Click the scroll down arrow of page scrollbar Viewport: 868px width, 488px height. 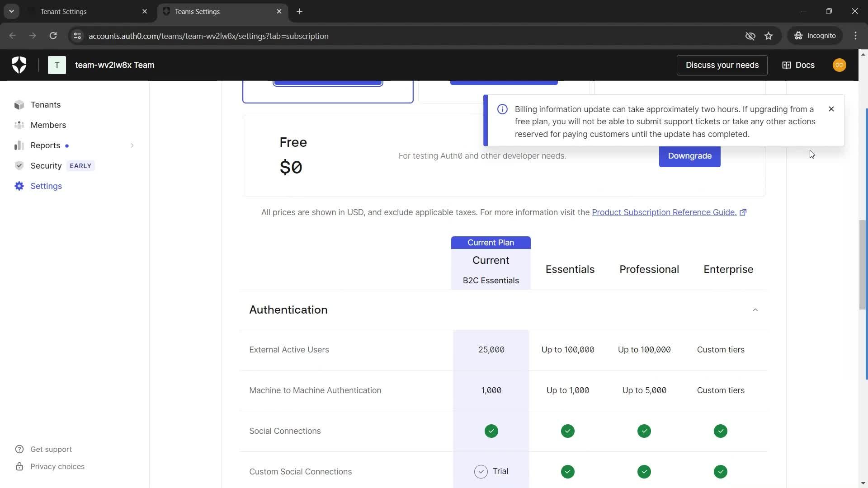863,483
